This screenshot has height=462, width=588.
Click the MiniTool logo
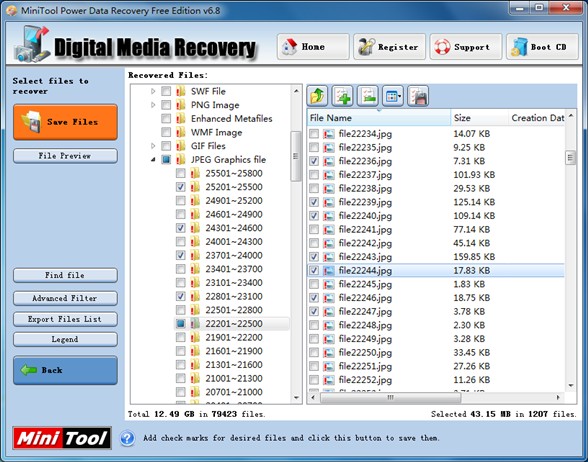point(62,438)
